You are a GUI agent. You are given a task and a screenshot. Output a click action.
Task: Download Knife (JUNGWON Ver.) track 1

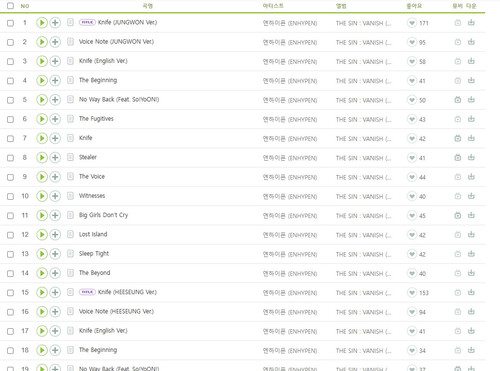(471, 23)
